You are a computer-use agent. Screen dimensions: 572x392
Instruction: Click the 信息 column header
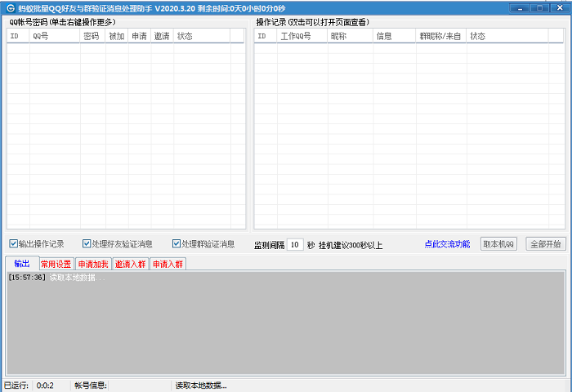coord(395,36)
